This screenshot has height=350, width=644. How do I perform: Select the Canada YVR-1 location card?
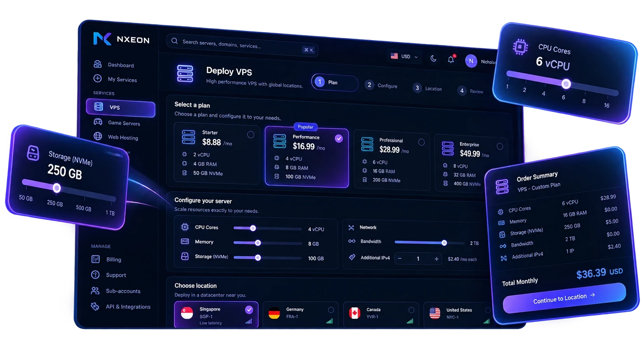[381, 314]
